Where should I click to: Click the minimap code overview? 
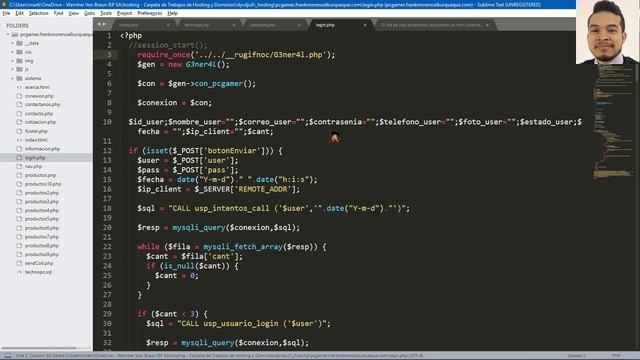[x=613, y=122]
